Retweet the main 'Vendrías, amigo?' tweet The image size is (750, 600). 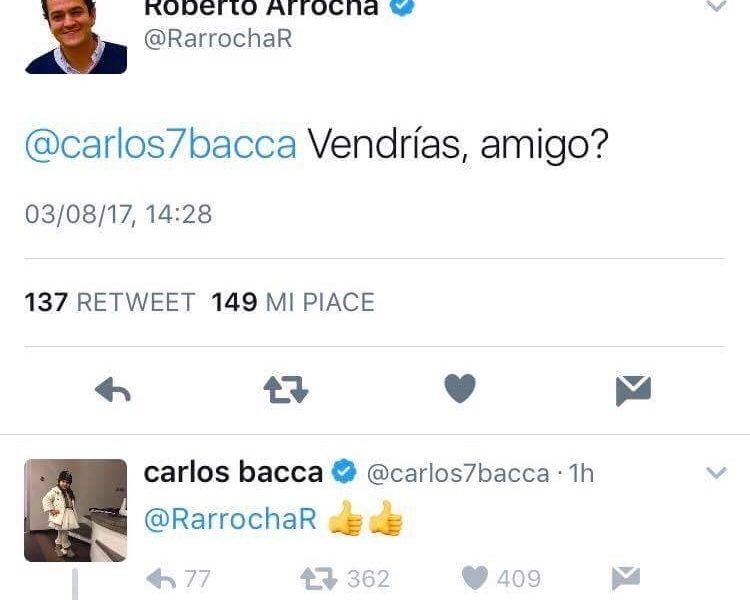point(286,389)
